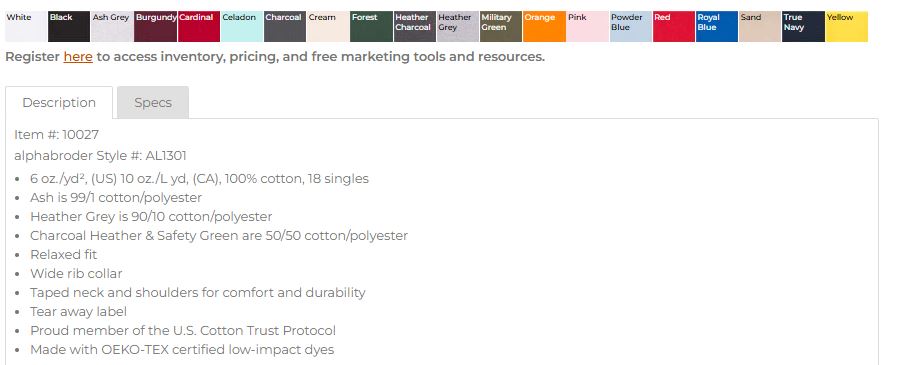Viewport: 919px width, 365px height.
Task: Choose the Black color swatch
Action: (x=69, y=26)
